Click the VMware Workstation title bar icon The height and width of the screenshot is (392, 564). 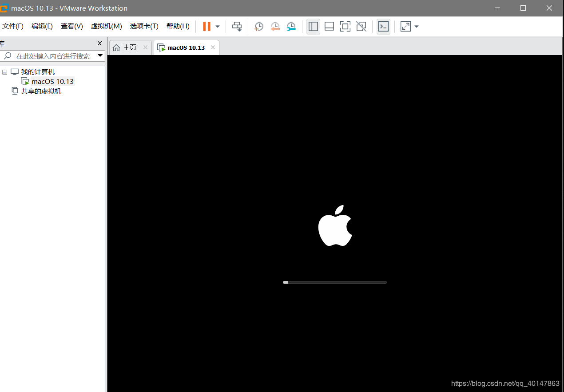[4, 8]
